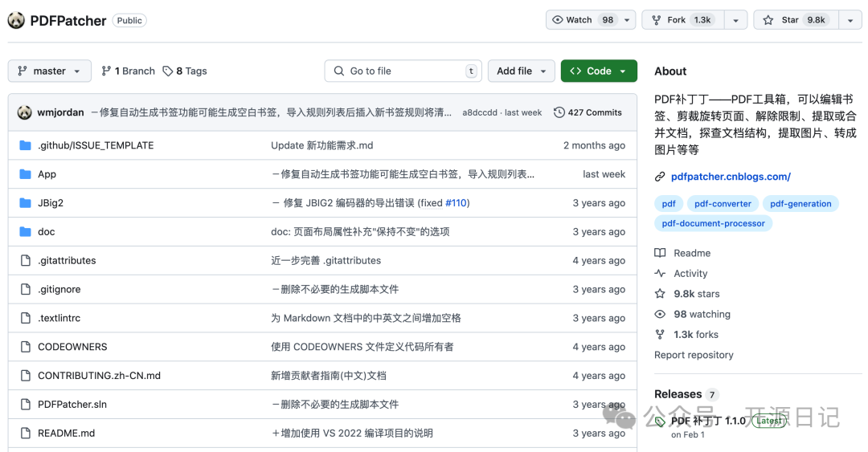Image resolution: width=868 pixels, height=452 pixels.
Task: Click the folder icon for .github/ISSUE_TEMPLATE
Action: (25, 145)
